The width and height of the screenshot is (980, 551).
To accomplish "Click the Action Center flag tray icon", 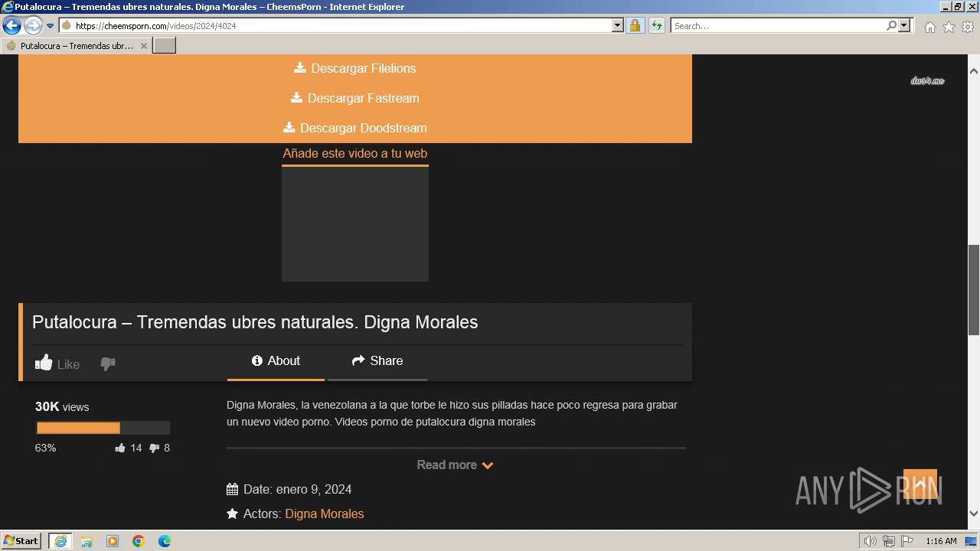I will 907,541.
